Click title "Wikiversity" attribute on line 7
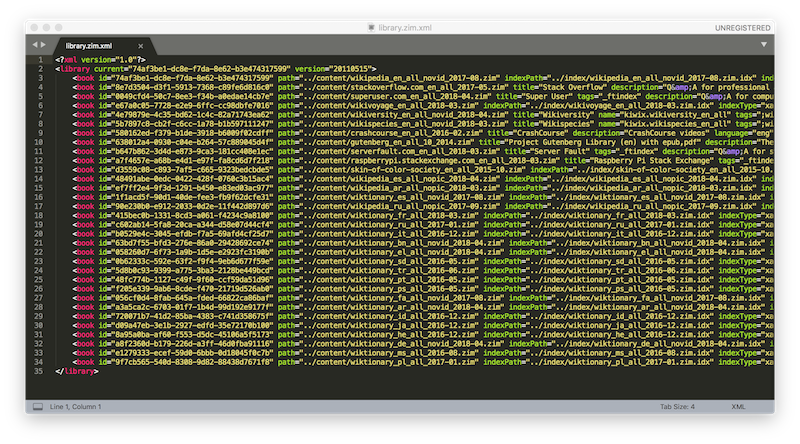The image size is (800, 444). coord(553,115)
